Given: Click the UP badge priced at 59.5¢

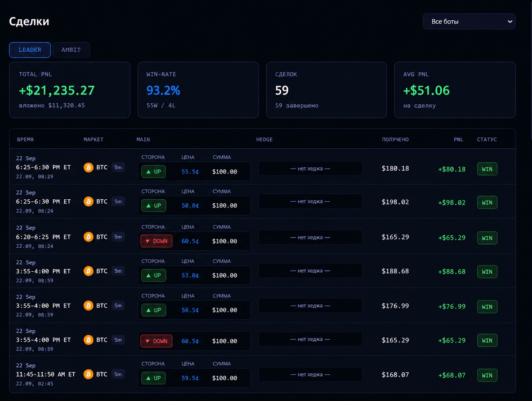Looking at the screenshot, I should click(x=153, y=378).
